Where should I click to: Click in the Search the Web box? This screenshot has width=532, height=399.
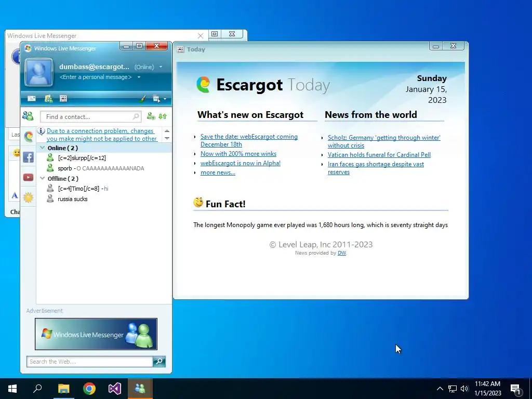89,362
